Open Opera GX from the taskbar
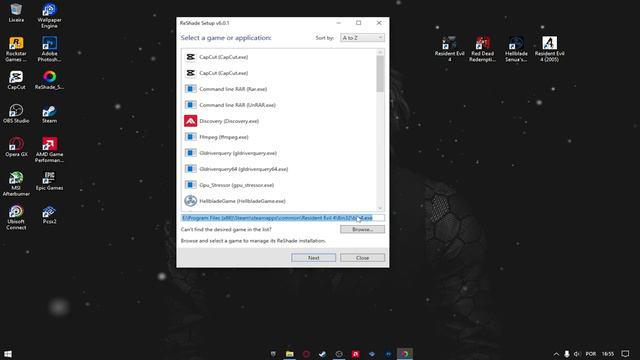This screenshot has height=360, width=640. click(x=306, y=354)
